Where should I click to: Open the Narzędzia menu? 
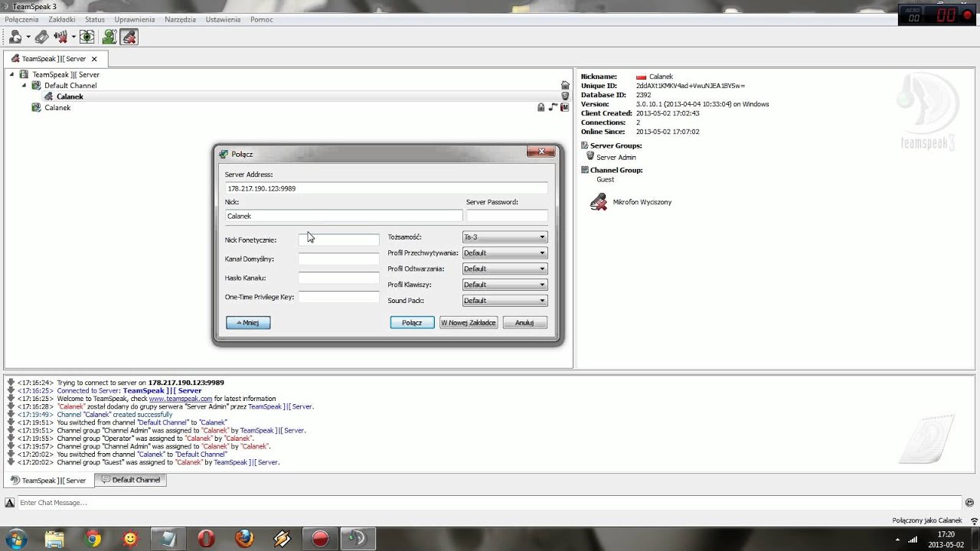click(x=180, y=20)
